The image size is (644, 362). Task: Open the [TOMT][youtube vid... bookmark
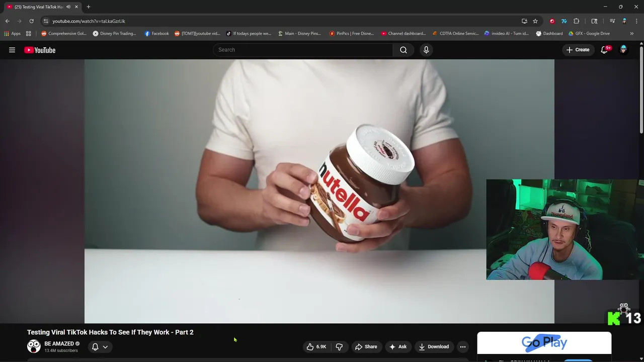[197, 34]
